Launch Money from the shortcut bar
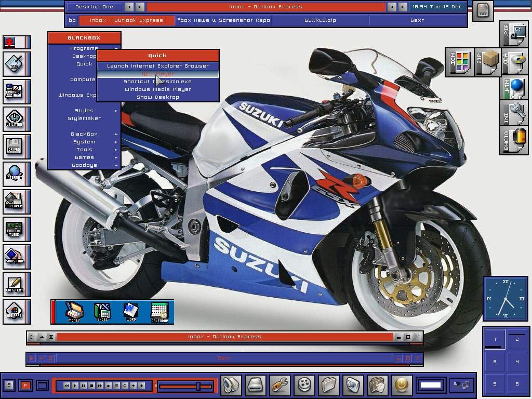The width and height of the screenshot is (532, 399). coord(74,312)
